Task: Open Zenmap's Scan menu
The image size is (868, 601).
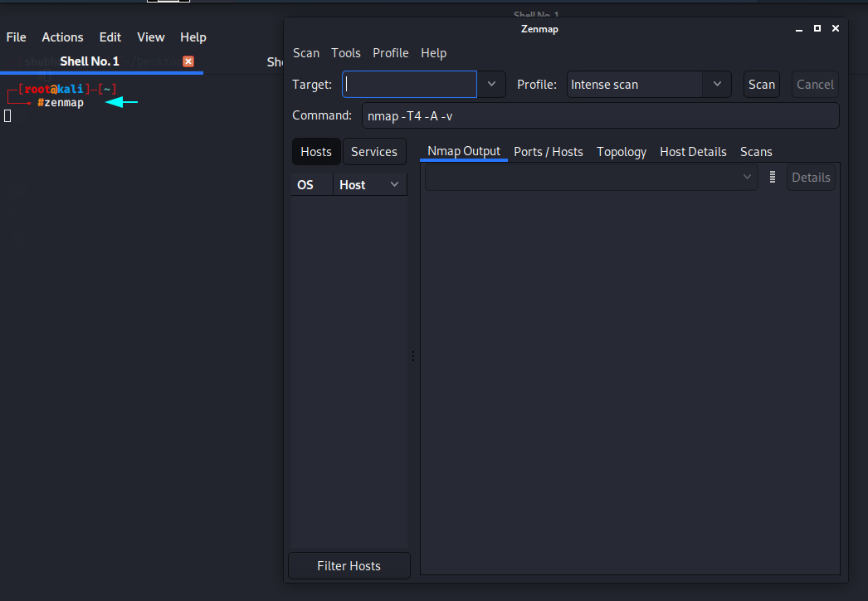Action: click(x=305, y=52)
